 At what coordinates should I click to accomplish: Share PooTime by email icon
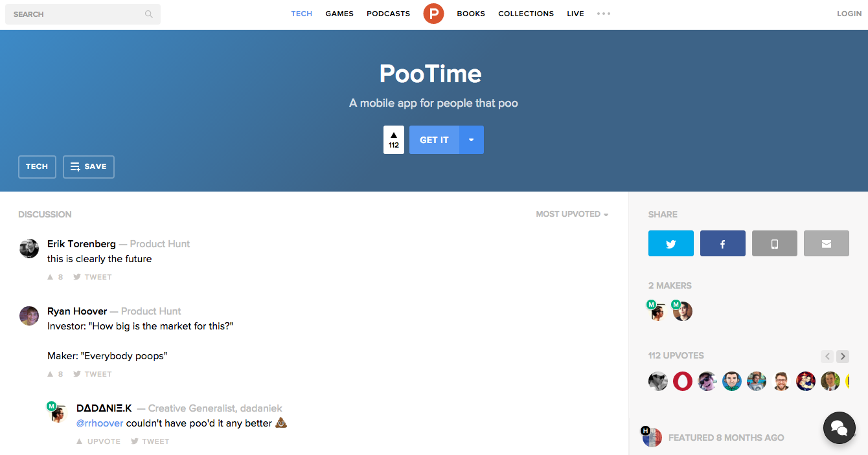[827, 243]
